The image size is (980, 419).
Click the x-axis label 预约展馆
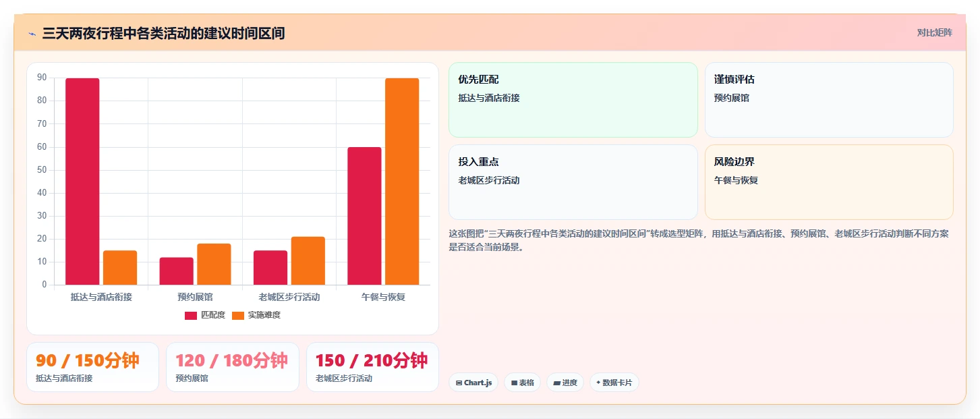click(x=195, y=297)
